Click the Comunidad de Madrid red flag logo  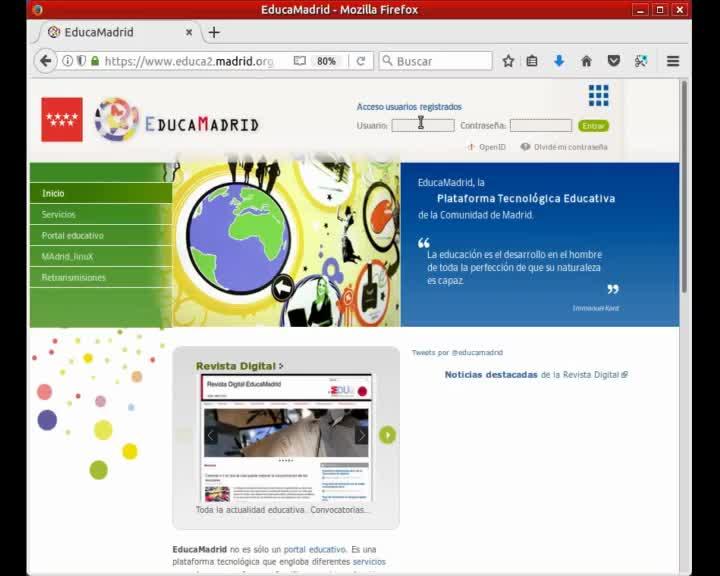click(62, 119)
